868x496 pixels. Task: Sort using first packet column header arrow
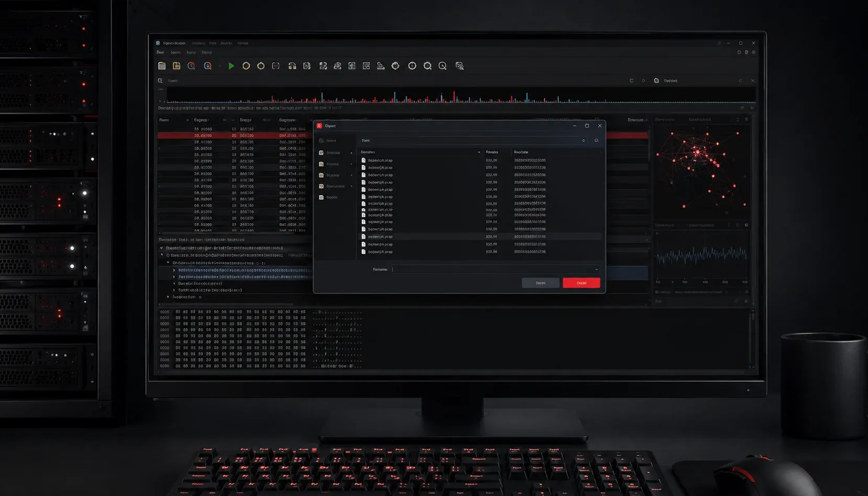pyautogui.click(x=187, y=120)
